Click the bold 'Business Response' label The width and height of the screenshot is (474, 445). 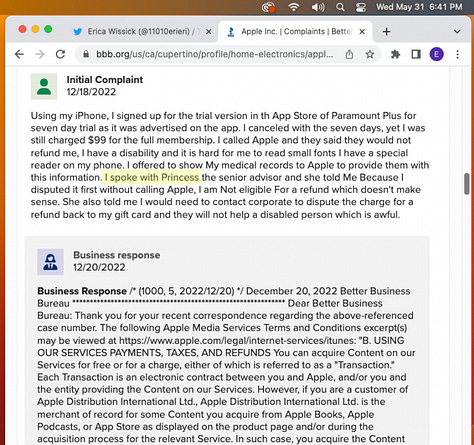(82, 291)
